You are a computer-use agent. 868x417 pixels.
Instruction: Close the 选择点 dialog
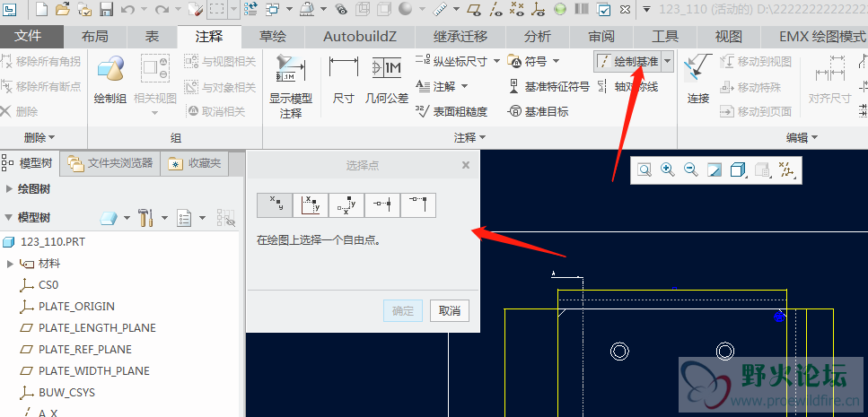466,165
